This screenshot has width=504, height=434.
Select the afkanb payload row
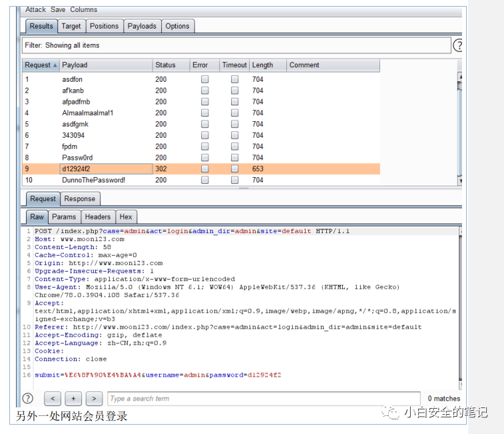tap(201, 91)
